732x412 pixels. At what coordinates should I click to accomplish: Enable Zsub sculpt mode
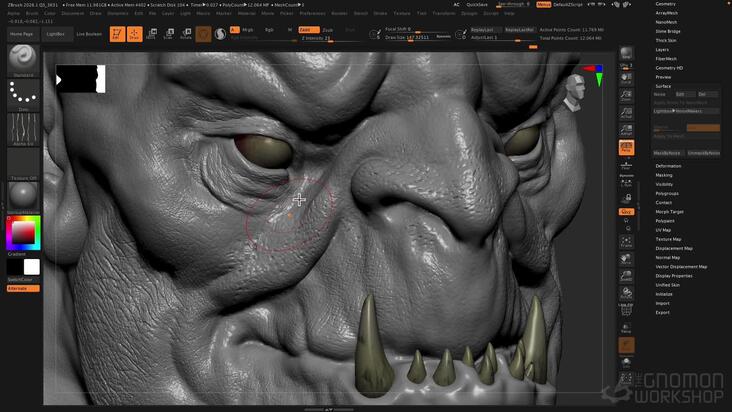point(328,30)
